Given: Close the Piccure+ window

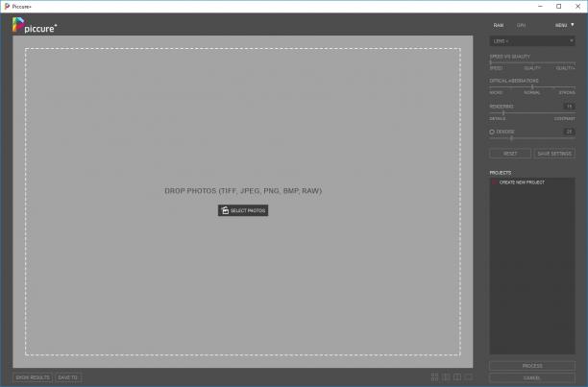Looking at the screenshot, I should coord(577,7).
